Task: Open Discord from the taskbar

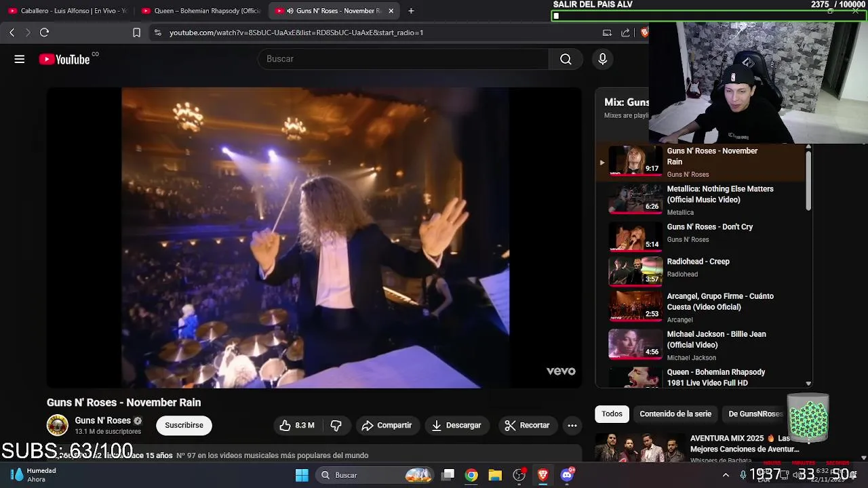Action: 567,475
